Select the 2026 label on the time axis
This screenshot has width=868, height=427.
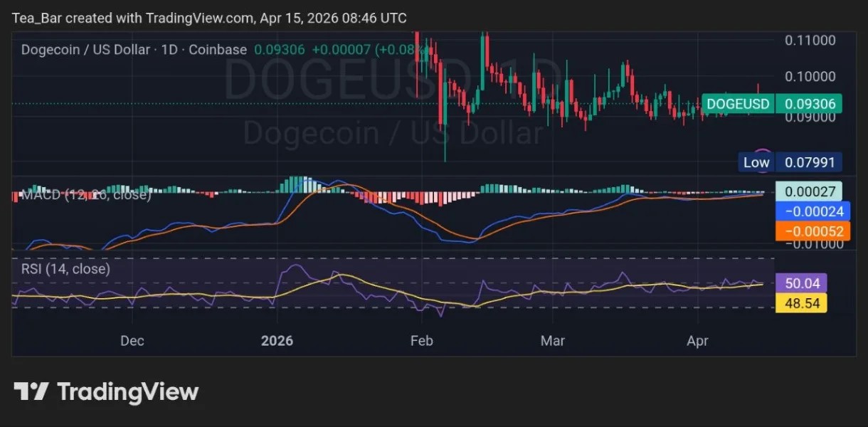[x=277, y=341]
